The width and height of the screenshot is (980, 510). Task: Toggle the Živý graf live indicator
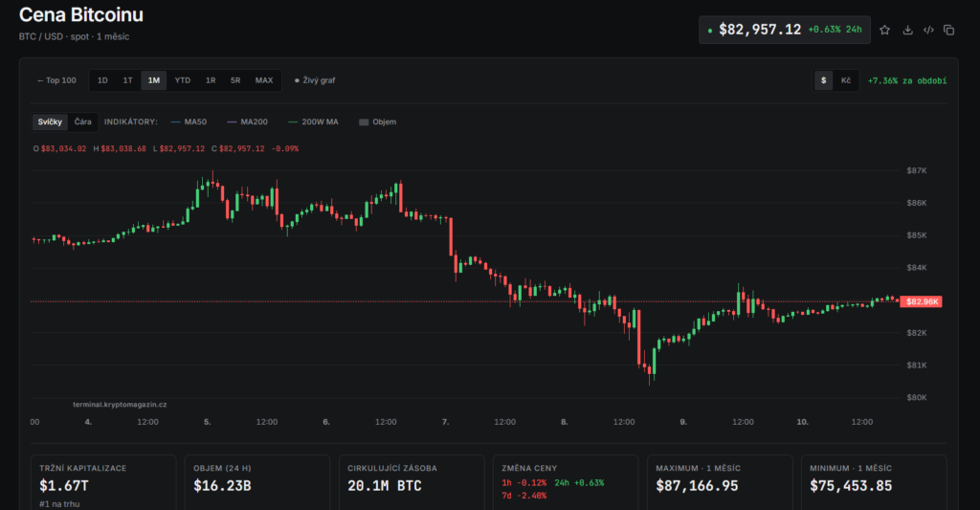coord(315,80)
